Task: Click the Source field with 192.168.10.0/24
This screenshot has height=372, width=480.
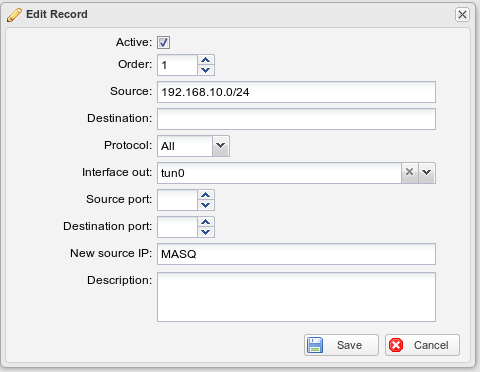Action: (296, 92)
